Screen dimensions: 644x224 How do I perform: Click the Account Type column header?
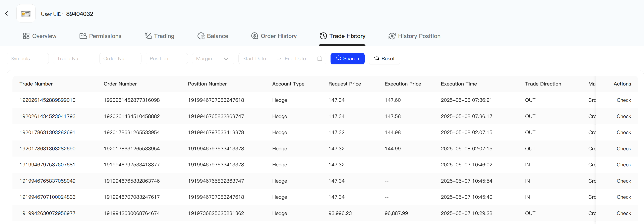click(288, 84)
